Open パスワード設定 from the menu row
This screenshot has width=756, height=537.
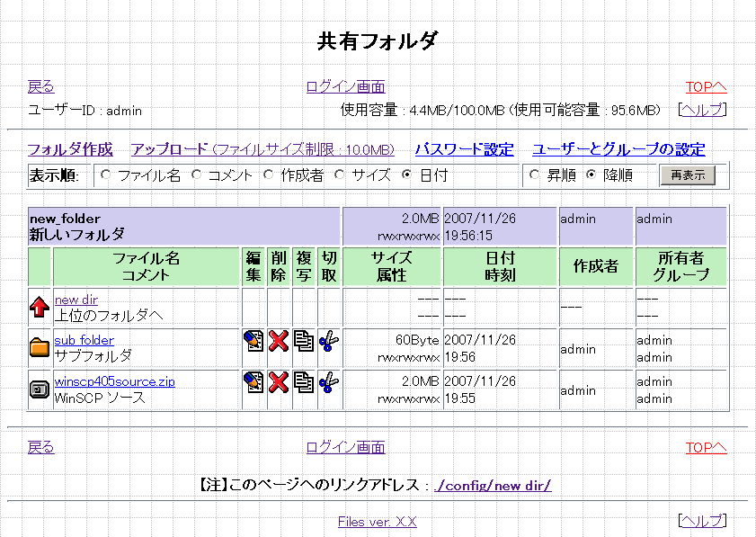pyautogui.click(x=464, y=149)
